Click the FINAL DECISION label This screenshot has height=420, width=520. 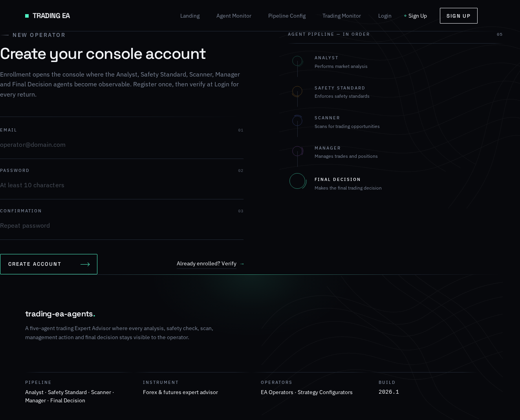337,179
